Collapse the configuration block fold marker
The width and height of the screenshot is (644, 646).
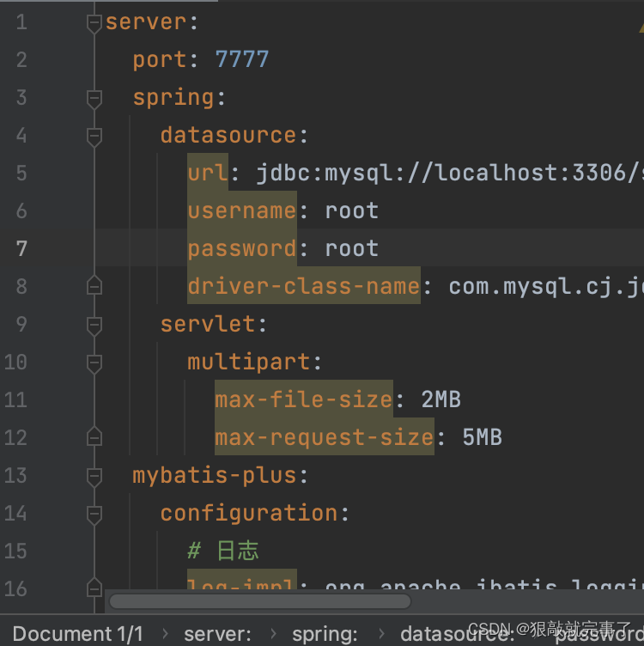[94, 515]
